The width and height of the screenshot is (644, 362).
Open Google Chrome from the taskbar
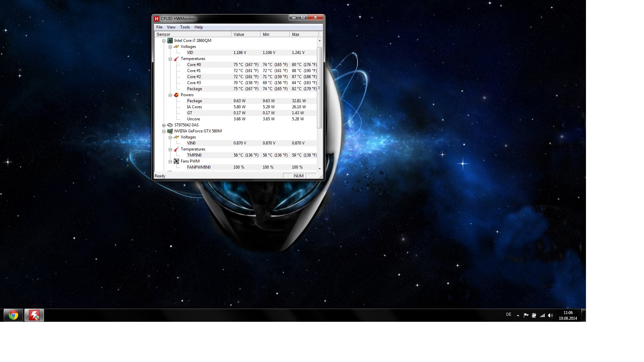point(13,315)
